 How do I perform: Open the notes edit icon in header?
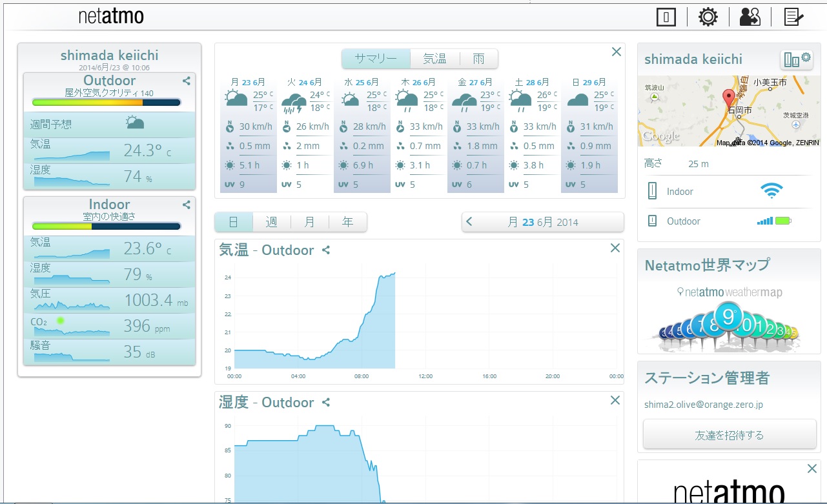[793, 17]
